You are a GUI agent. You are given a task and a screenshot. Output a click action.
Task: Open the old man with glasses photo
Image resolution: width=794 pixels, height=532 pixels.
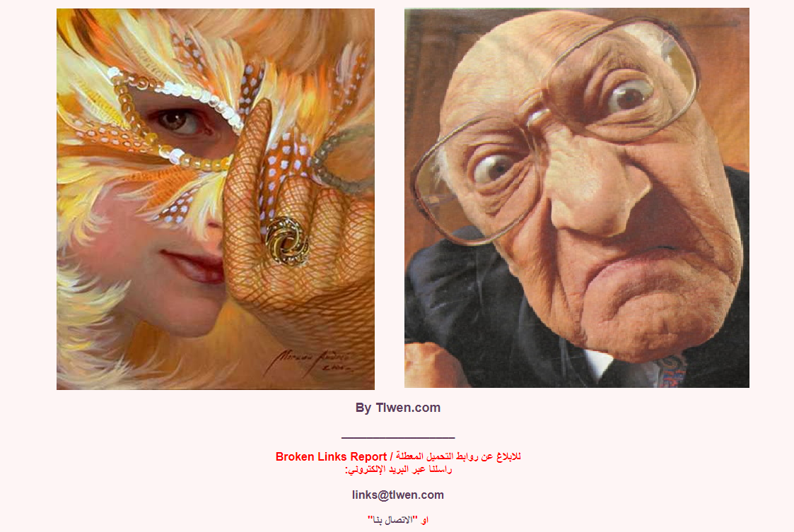tap(577, 198)
